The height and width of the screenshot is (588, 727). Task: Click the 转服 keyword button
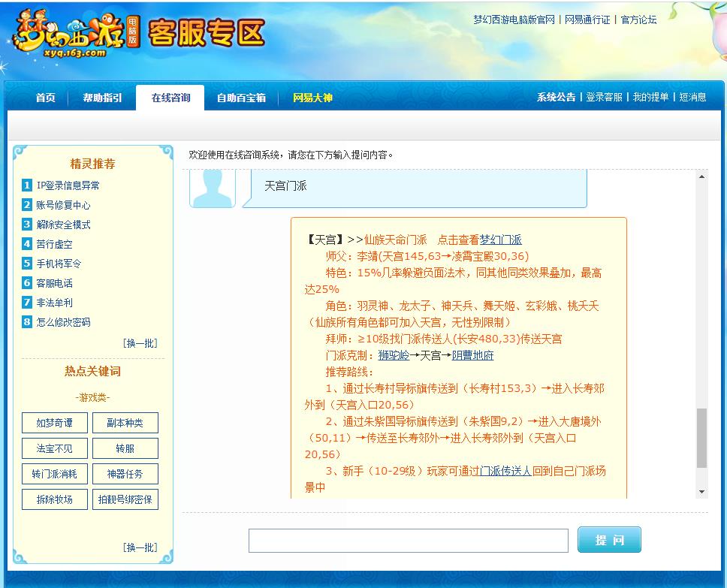tap(125, 448)
